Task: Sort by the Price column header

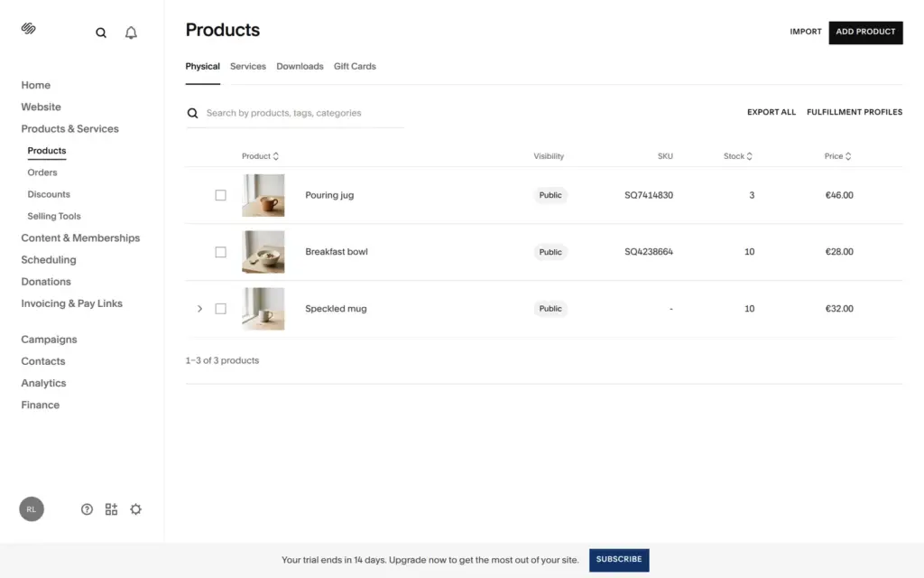Action: 837,156
